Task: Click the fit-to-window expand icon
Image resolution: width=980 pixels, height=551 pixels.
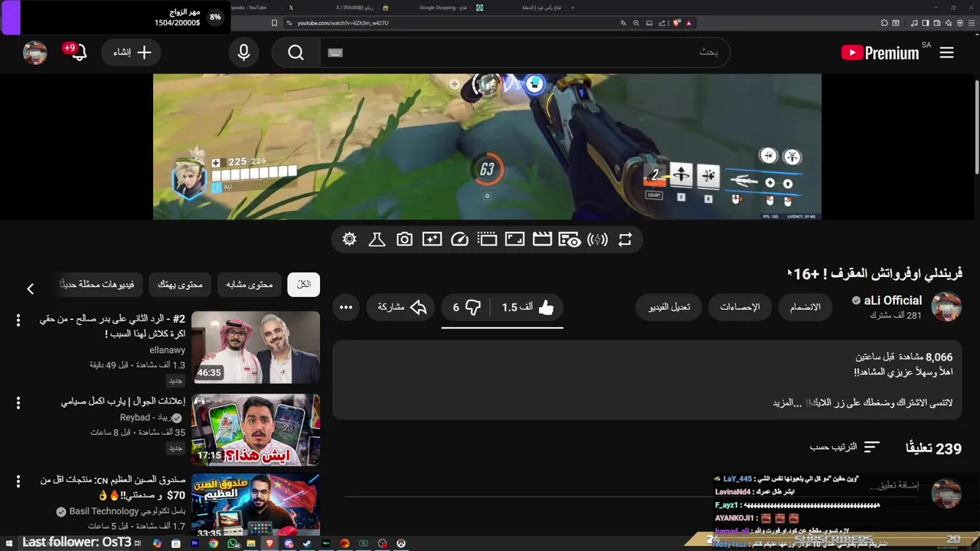Action: 514,240
